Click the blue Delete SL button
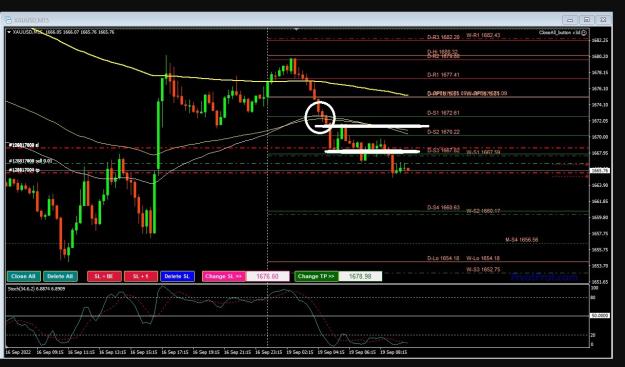Viewport: 625px width, 367px height. tap(177, 276)
